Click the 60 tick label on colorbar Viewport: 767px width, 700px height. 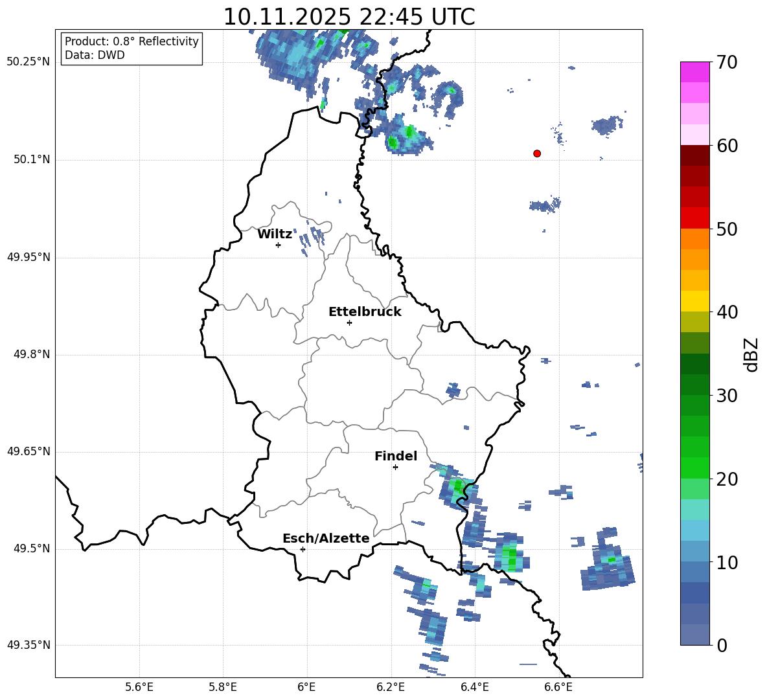pos(727,146)
